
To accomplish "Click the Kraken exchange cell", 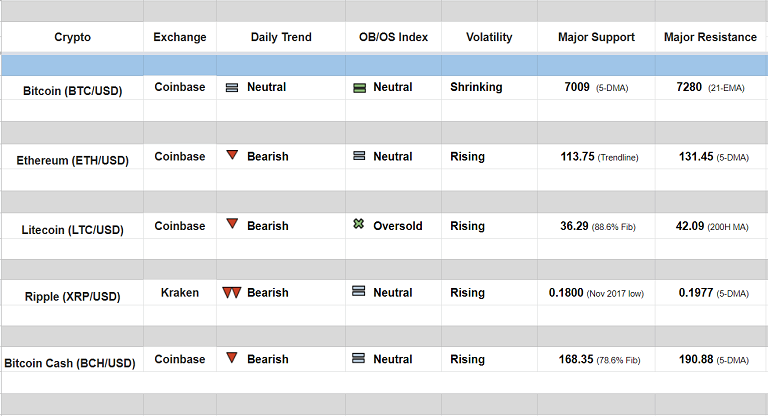I will (x=180, y=293).
